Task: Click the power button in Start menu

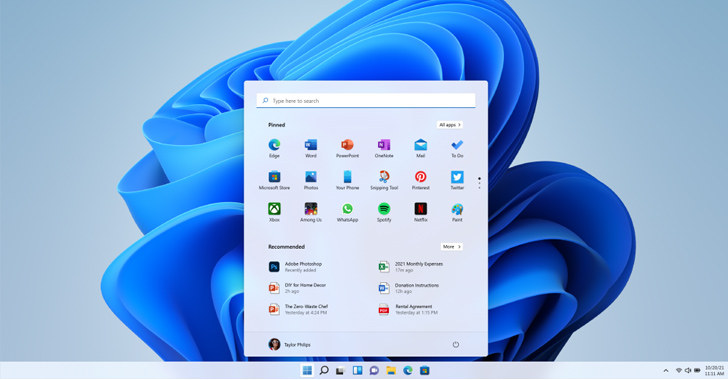Action: click(455, 344)
